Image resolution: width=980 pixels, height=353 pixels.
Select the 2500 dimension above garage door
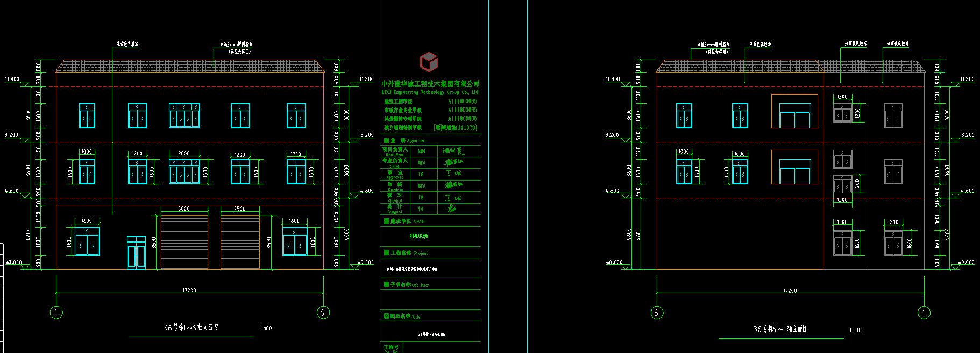coord(240,208)
